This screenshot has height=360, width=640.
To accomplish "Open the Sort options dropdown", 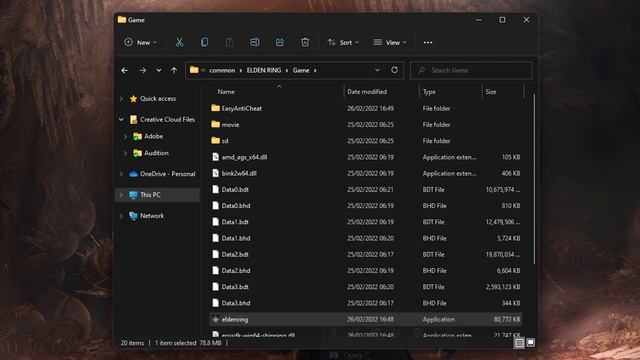I will tap(343, 42).
